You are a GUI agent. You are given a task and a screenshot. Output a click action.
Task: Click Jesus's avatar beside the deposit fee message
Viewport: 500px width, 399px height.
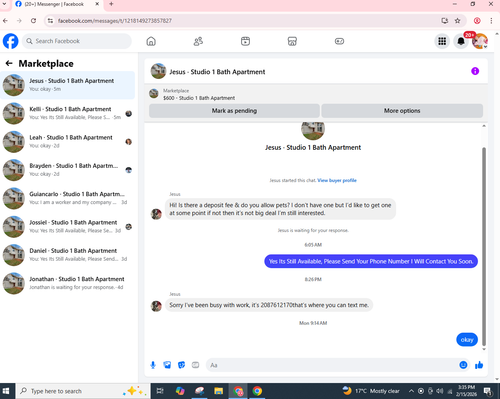[x=156, y=214]
